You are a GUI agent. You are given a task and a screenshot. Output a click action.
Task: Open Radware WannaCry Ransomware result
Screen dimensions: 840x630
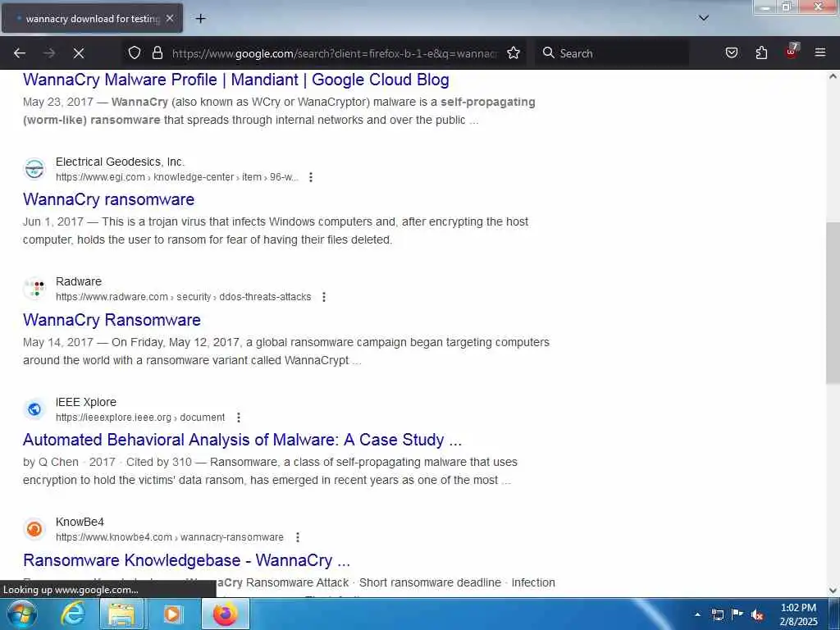112,320
